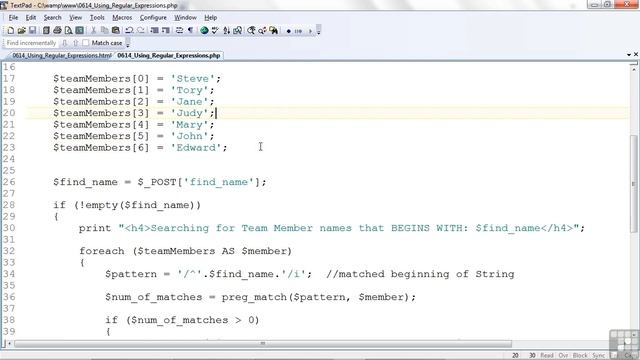
Task: Open Print Preview from toolbar
Action: coord(68,31)
